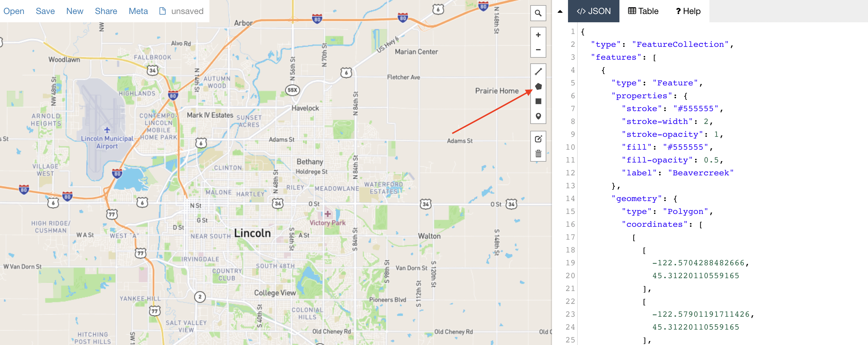The height and width of the screenshot is (345, 868).
Task: Zoom in with the plus button
Action: (x=538, y=35)
